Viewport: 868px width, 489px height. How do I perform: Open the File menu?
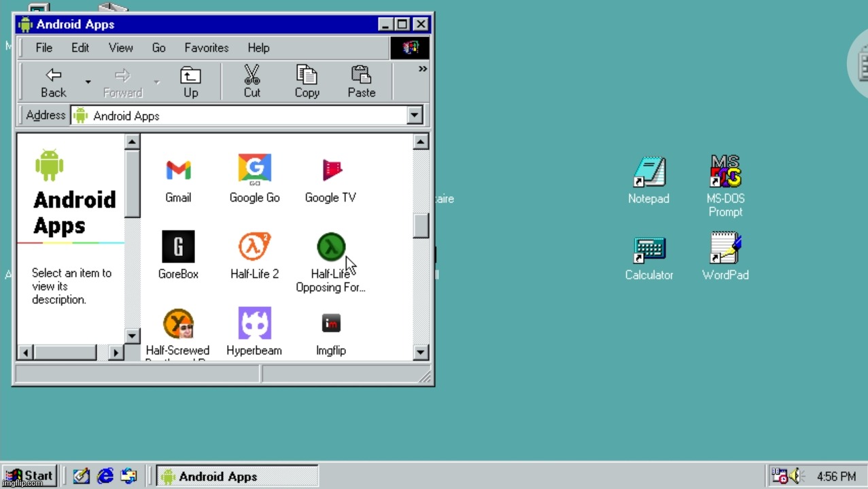44,48
